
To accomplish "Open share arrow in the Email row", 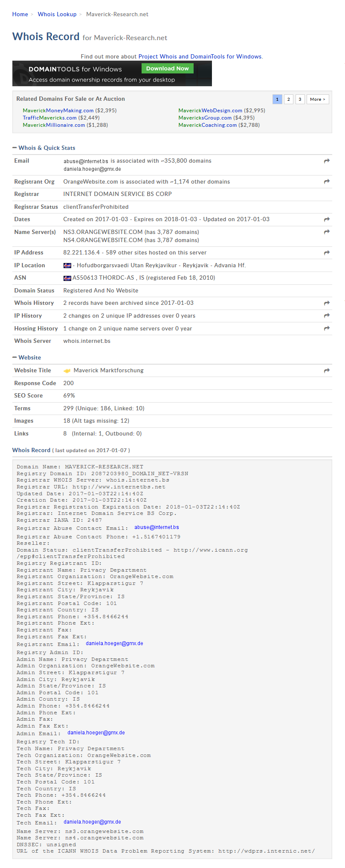I will pyautogui.click(x=327, y=161).
